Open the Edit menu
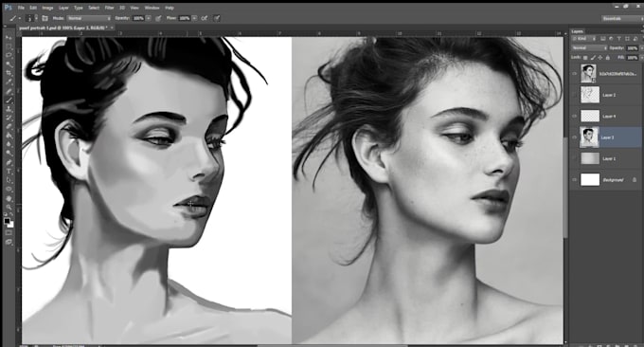This screenshot has width=644, height=347. click(x=33, y=8)
